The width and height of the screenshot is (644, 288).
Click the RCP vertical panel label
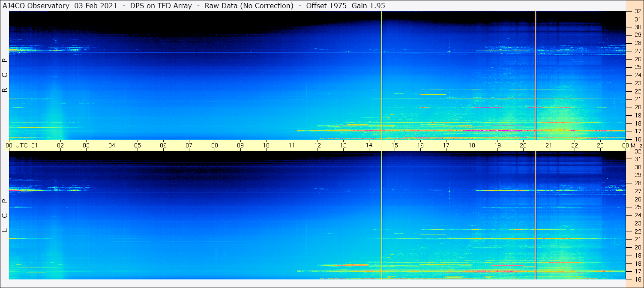coord(5,75)
